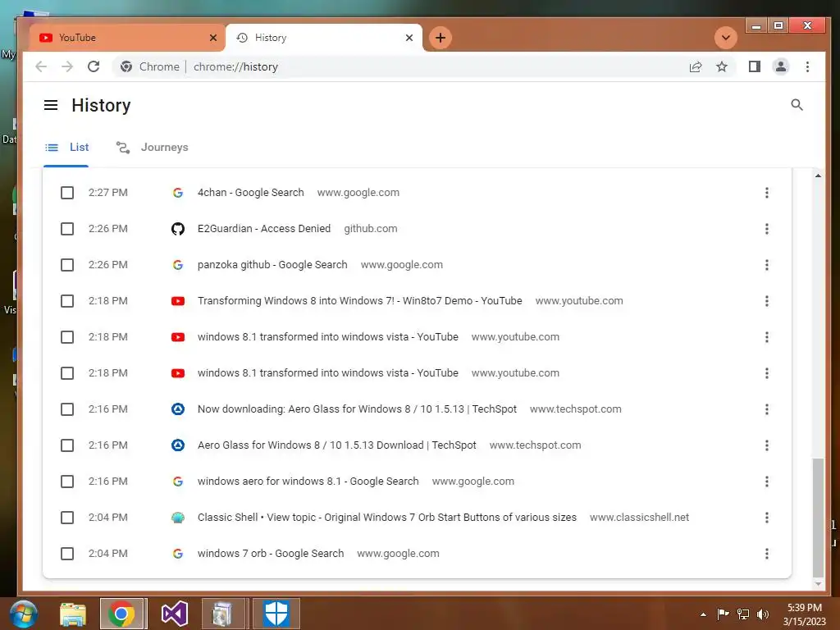Open actions menu for windows aero search
The height and width of the screenshot is (630, 840).
[767, 482]
